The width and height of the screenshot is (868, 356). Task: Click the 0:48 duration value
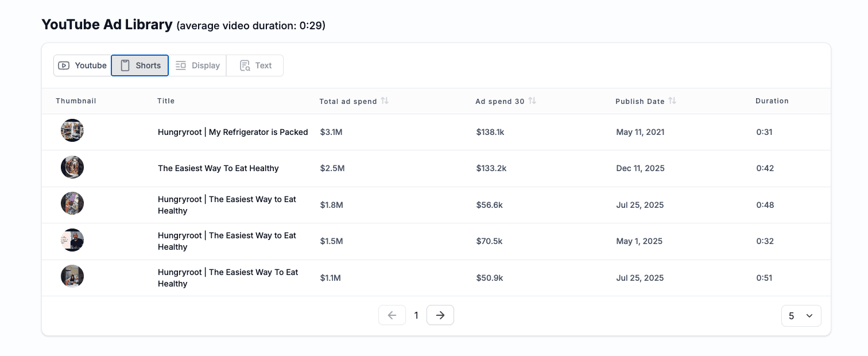click(765, 205)
